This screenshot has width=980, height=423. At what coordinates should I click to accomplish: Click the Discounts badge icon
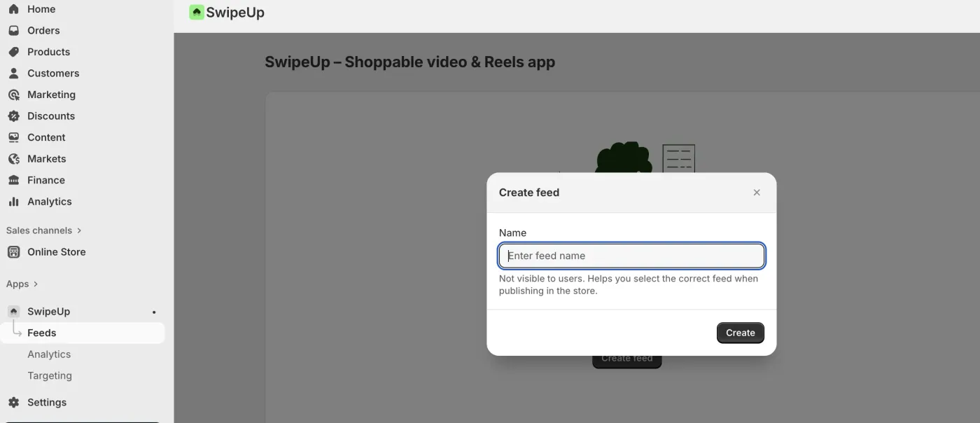13,116
